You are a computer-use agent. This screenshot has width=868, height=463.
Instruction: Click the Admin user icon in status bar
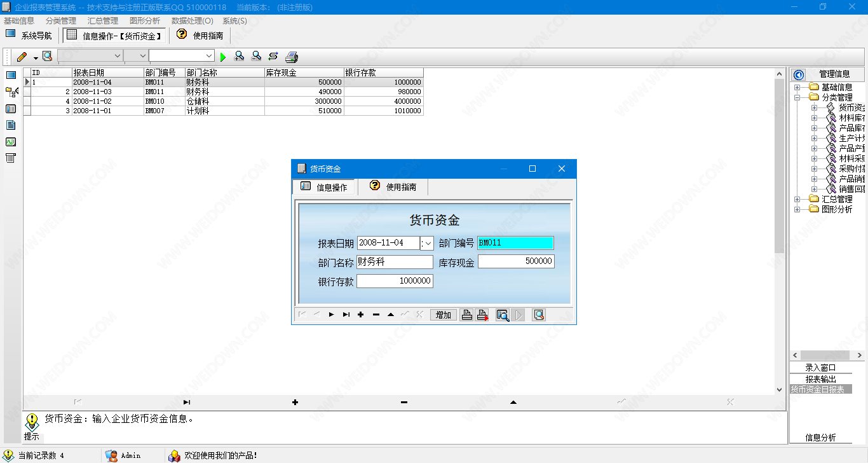tap(111, 455)
